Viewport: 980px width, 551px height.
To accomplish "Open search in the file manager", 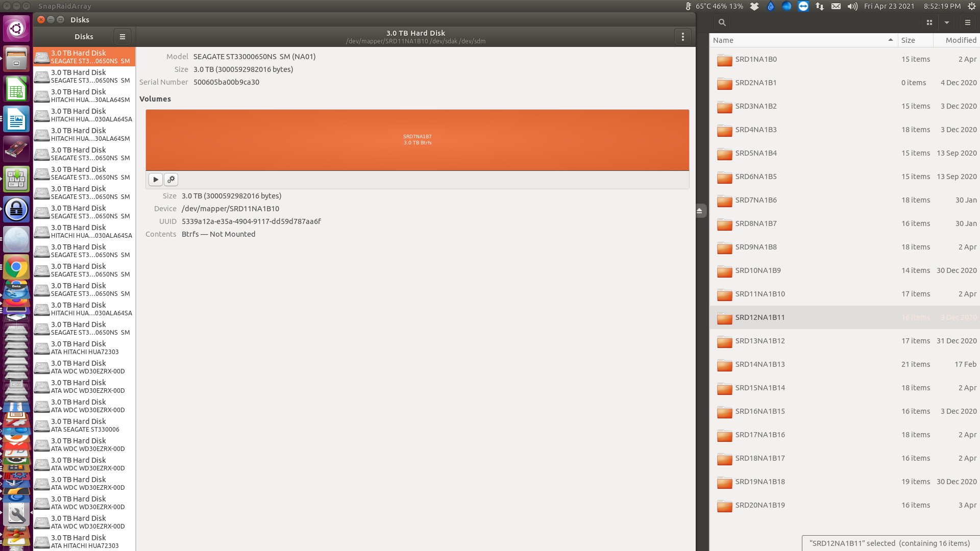I will click(722, 22).
